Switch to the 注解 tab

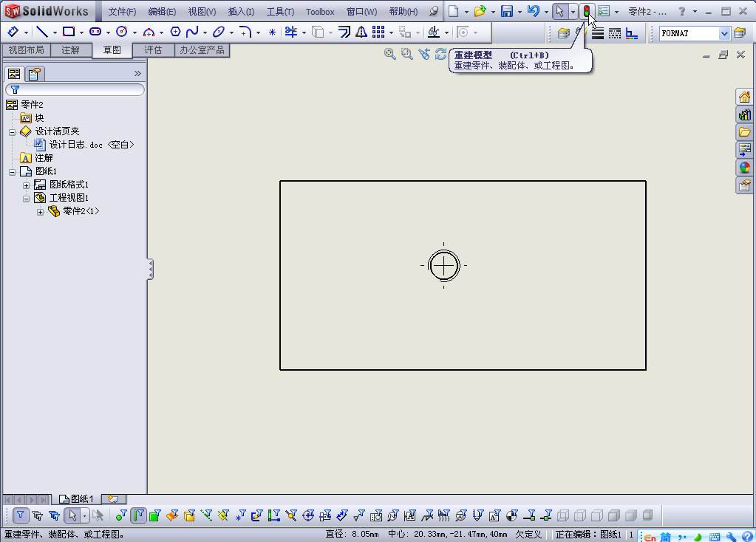coord(70,50)
